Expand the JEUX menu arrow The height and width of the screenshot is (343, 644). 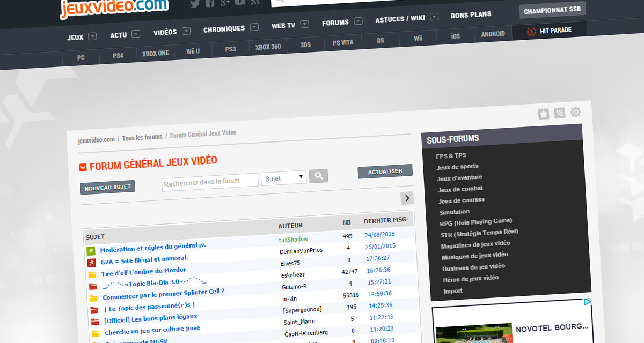(x=92, y=36)
